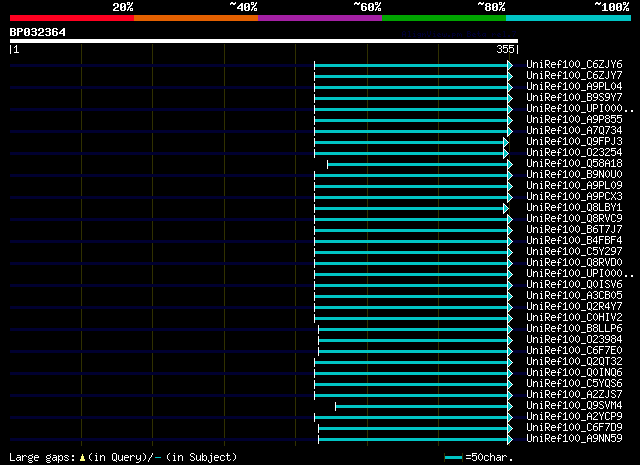This screenshot has width=640, height=465.
Task: Select the UniRef100_B4FBF4 label
Action: 574,241
